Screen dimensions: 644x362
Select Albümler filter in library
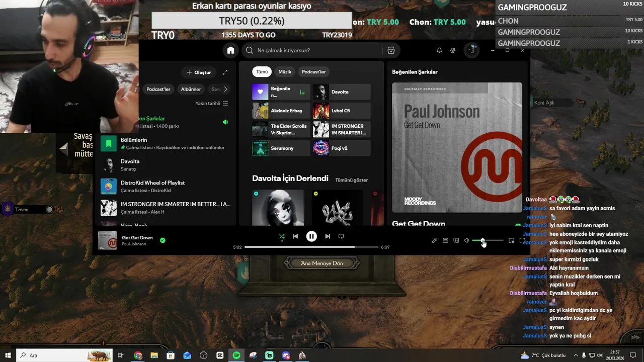coord(191,89)
